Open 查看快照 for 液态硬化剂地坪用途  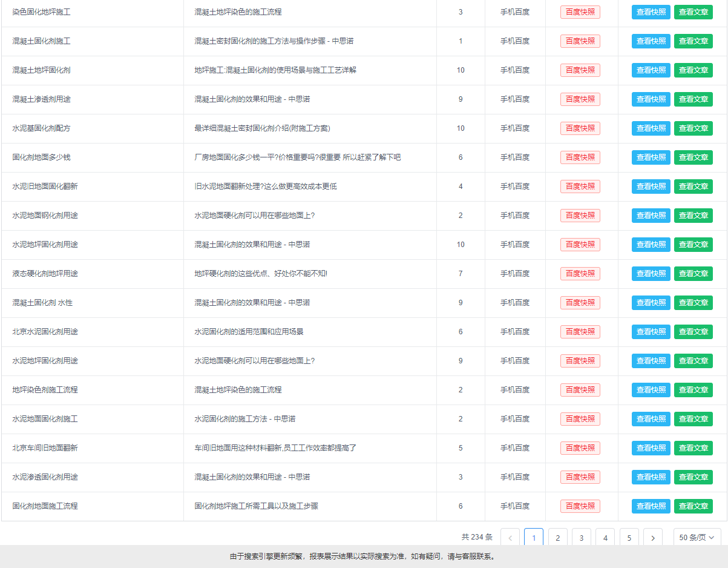[651, 274]
